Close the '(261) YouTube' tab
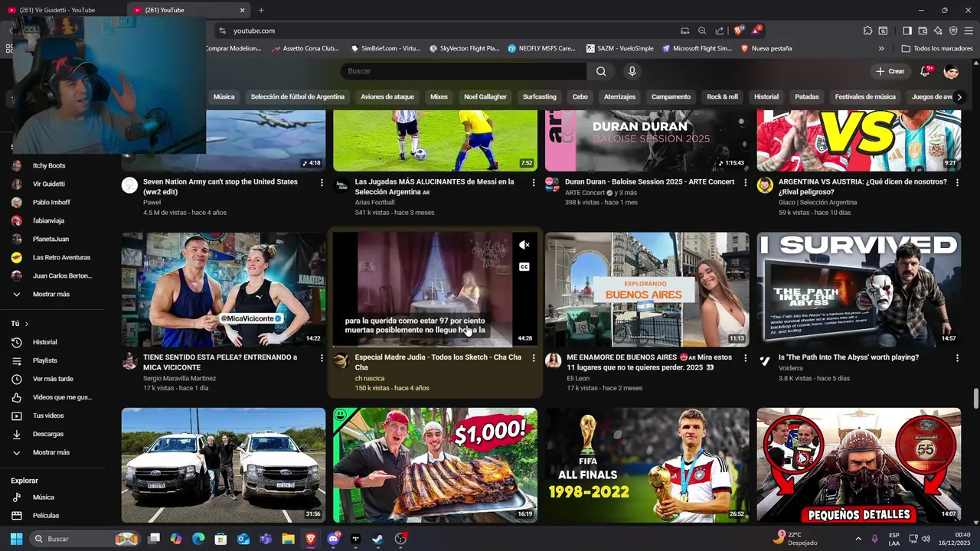980x551 pixels. pos(243,10)
